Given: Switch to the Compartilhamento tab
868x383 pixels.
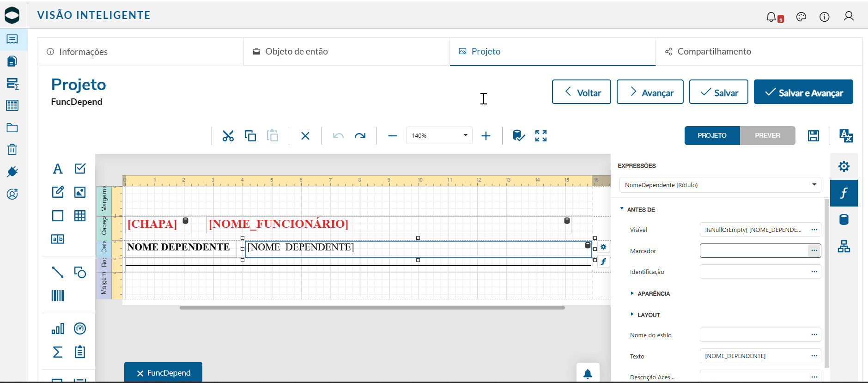Looking at the screenshot, I should point(759,52).
